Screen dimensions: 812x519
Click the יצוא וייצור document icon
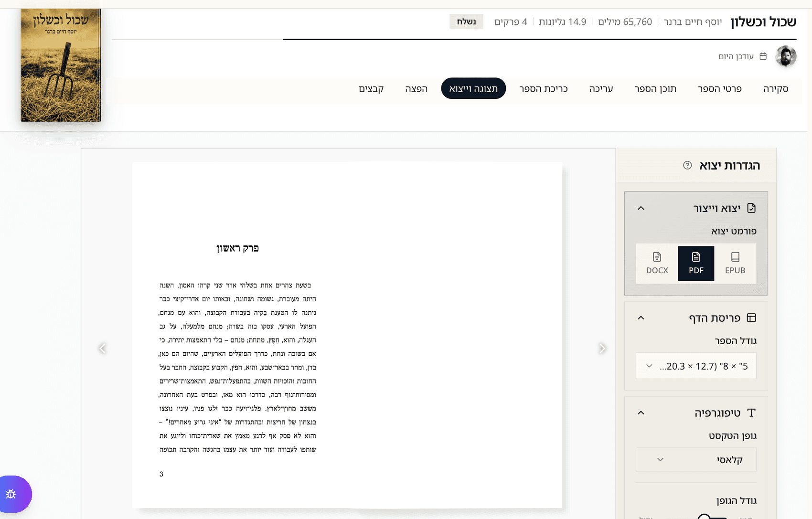click(751, 208)
